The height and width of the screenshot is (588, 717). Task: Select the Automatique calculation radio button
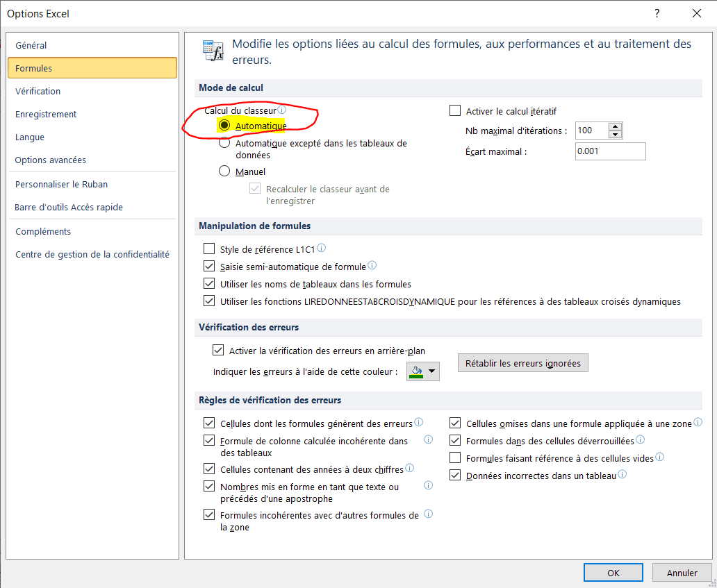(224, 125)
